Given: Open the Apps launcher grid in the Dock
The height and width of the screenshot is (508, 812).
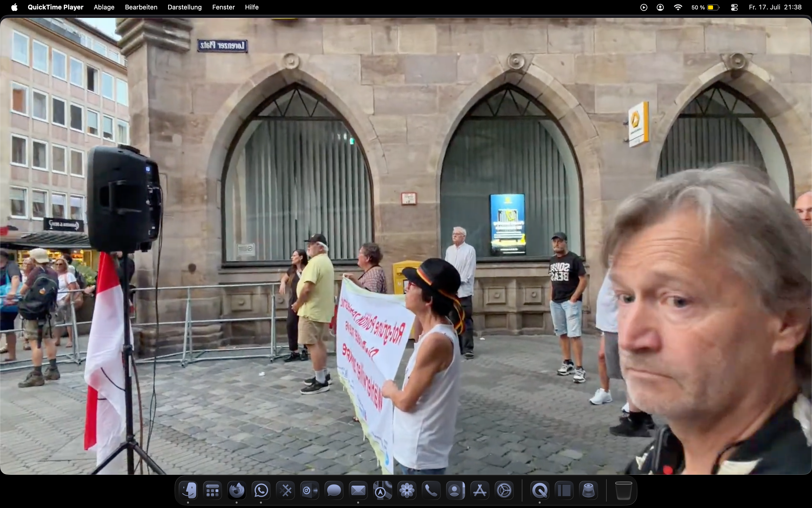Looking at the screenshot, I should pyautogui.click(x=212, y=491).
